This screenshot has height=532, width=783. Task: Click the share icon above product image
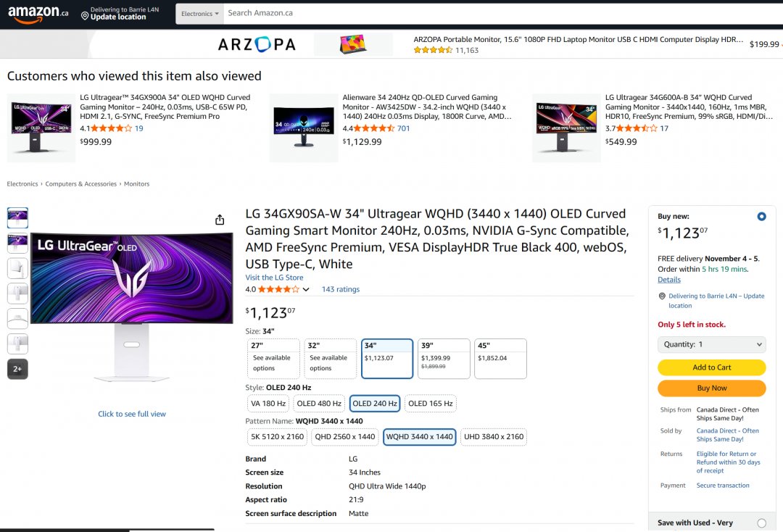click(220, 220)
